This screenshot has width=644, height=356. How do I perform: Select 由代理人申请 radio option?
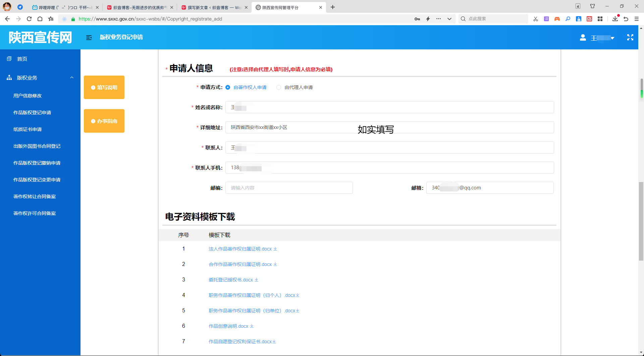pos(279,87)
